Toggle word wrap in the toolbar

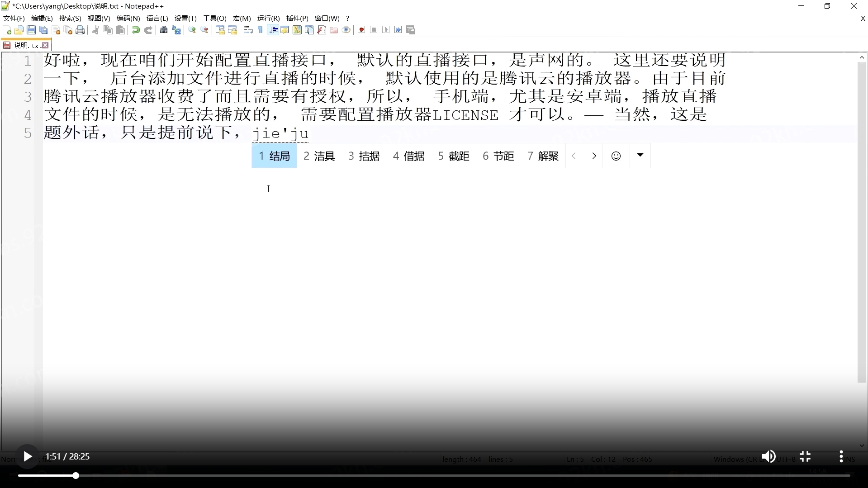tap(248, 30)
